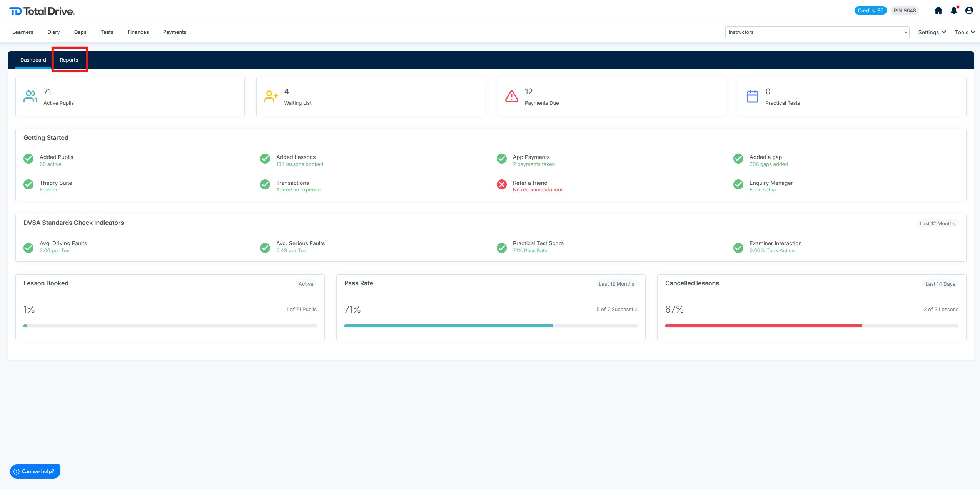Open the Instructors dropdown
The image size is (980, 489).
(817, 32)
